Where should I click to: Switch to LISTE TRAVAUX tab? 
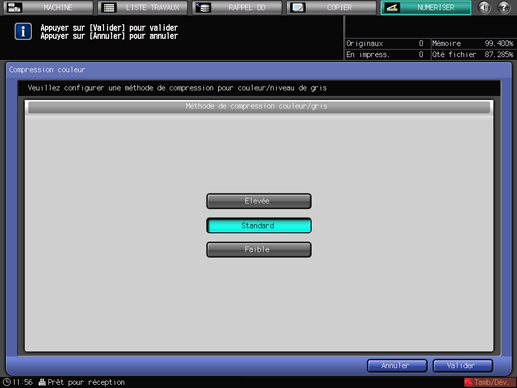pos(142,7)
